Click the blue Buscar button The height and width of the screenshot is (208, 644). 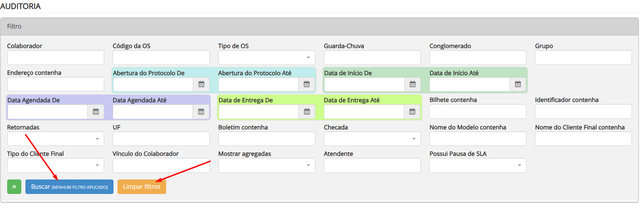(69, 187)
